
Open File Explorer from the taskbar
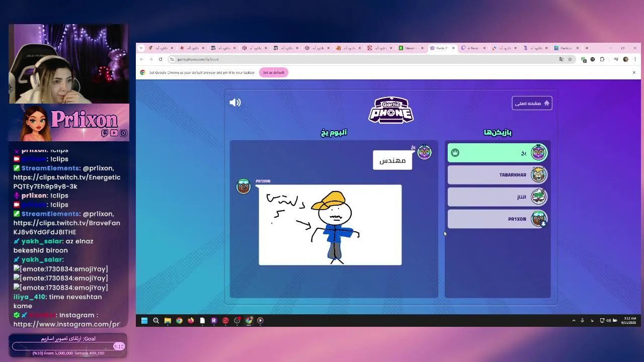click(168, 320)
